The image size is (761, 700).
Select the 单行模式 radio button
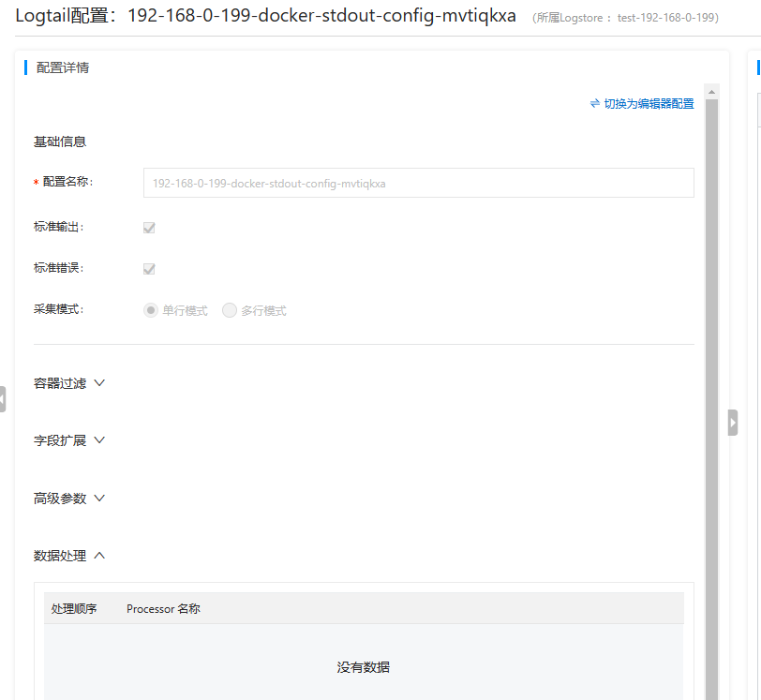151,310
